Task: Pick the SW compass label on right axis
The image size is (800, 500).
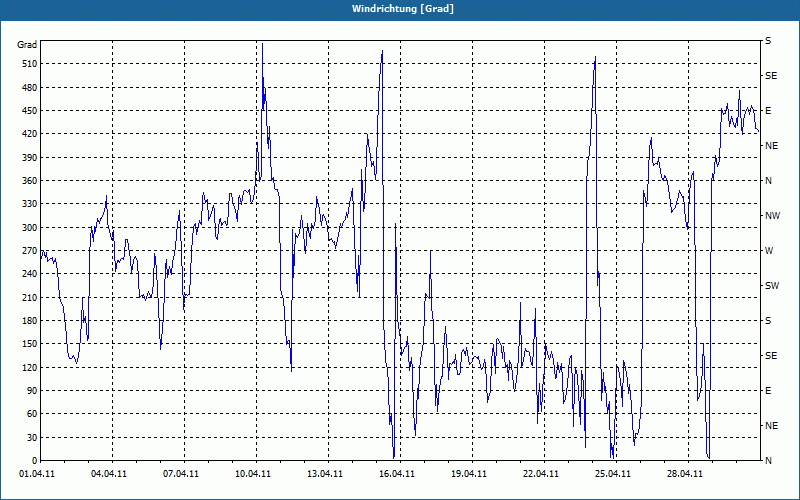Action: (x=772, y=286)
